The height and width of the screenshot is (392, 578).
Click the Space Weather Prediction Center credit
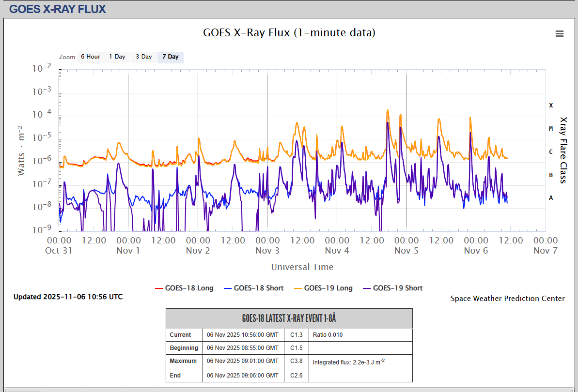coord(507,299)
